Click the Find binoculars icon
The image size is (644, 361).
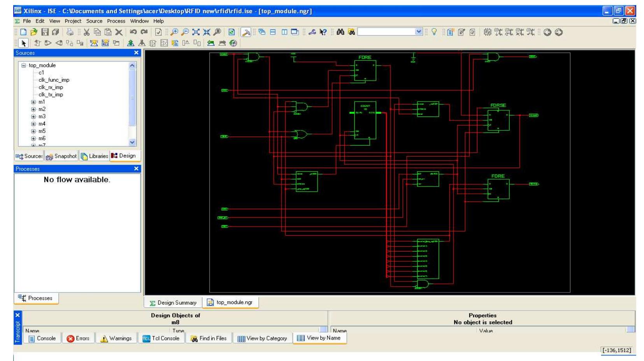[x=340, y=32]
